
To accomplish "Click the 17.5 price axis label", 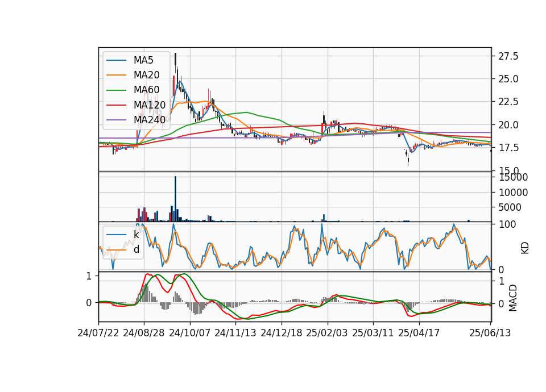I will 508,148.
